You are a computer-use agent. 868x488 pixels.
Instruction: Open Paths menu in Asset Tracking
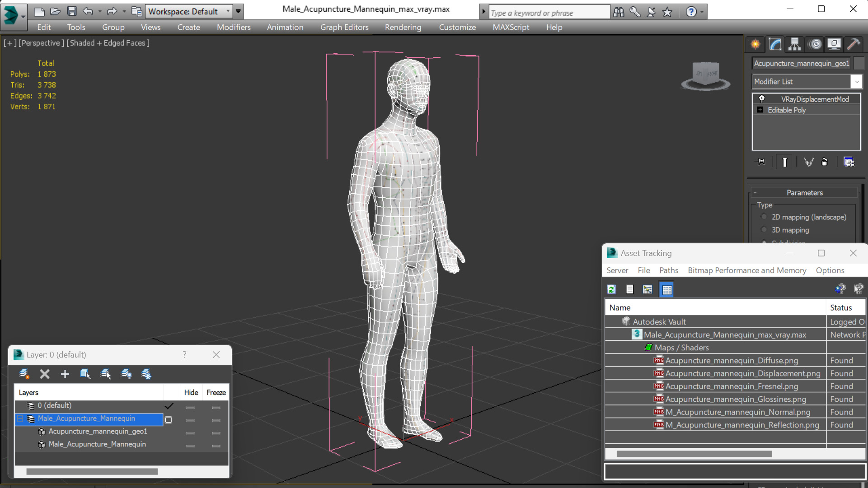click(668, 270)
